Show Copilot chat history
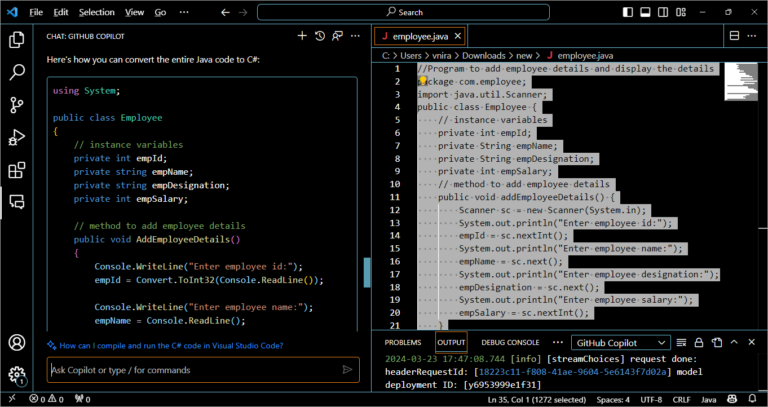This screenshot has width=768, height=407. 320,36
